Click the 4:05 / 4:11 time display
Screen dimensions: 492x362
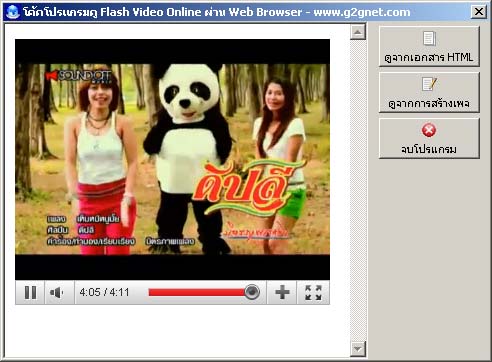click(x=104, y=292)
